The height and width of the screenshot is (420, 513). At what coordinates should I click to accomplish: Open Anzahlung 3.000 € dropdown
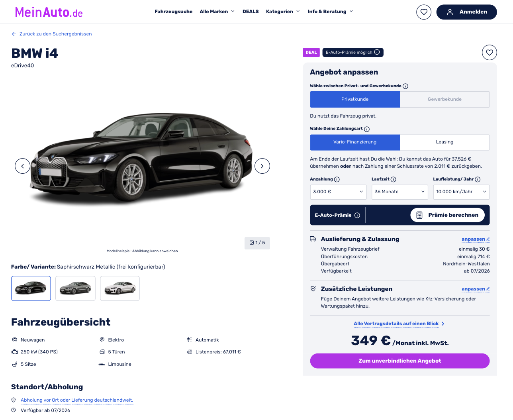[338, 192]
